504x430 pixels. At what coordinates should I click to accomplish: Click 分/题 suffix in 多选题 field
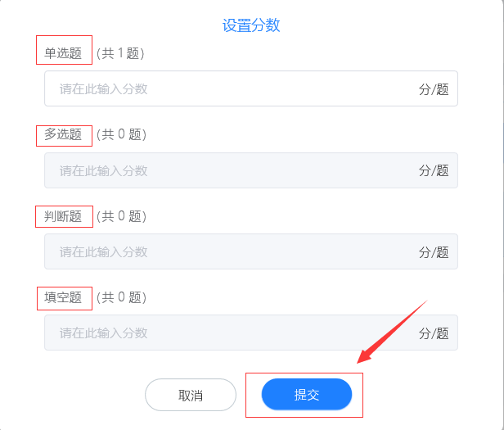point(434,170)
